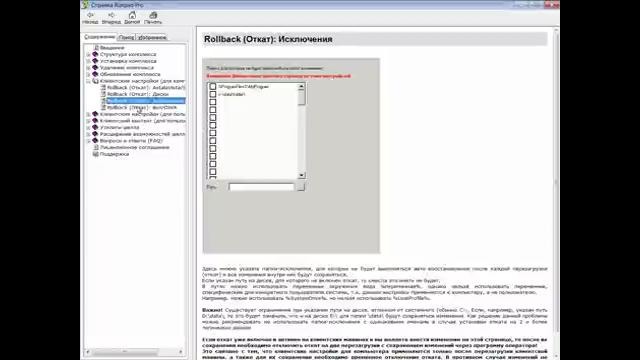The height and width of the screenshot is (360, 640).
Task: Switch to the Содержание tab
Action: coord(100,37)
